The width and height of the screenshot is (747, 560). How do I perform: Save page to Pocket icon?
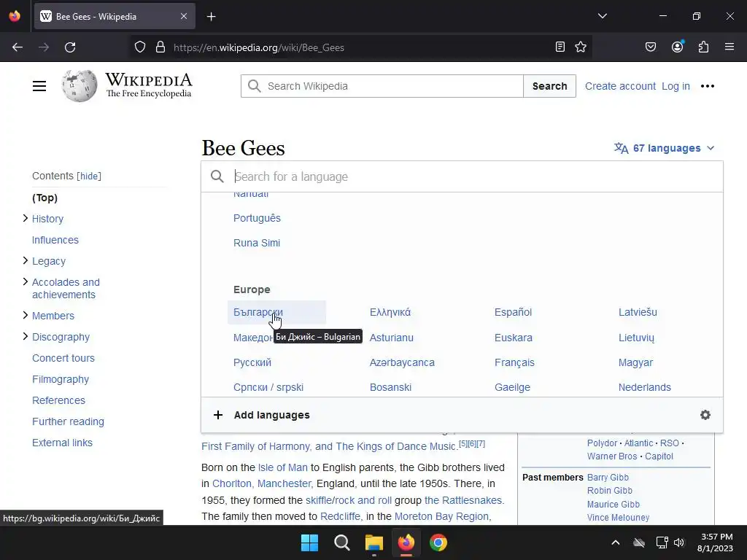click(651, 47)
